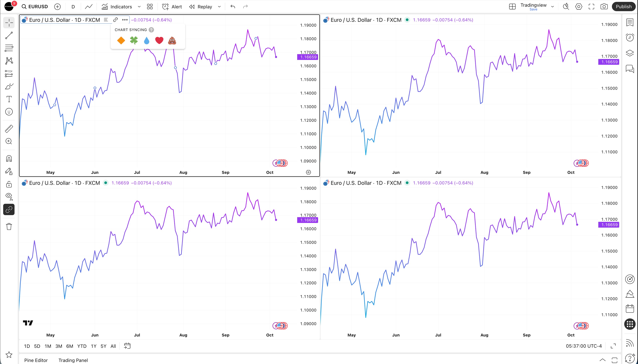This screenshot has width=638, height=364.
Task: Expand the Indicators dropdown arrow
Action: (x=139, y=7)
